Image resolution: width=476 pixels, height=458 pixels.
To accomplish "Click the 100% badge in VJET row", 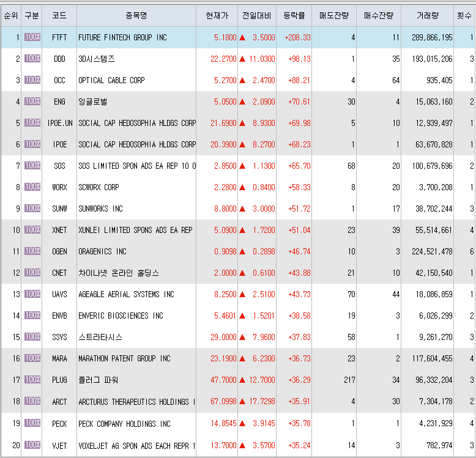I will click(32, 445).
